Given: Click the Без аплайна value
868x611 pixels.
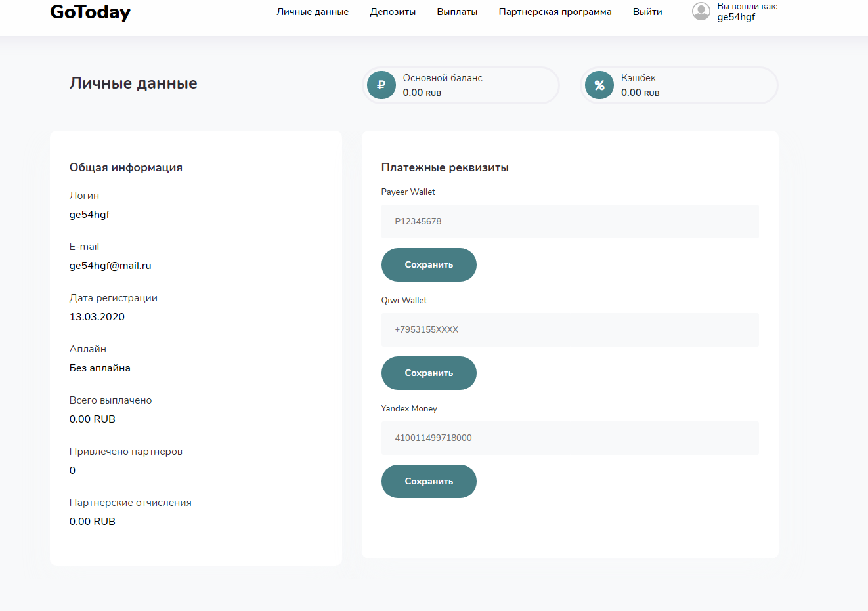Looking at the screenshot, I should [100, 368].
